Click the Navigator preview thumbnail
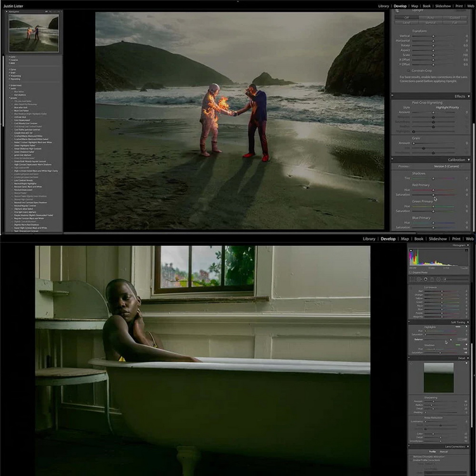The height and width of the screenshot is (476, 476). click(33, 33)
